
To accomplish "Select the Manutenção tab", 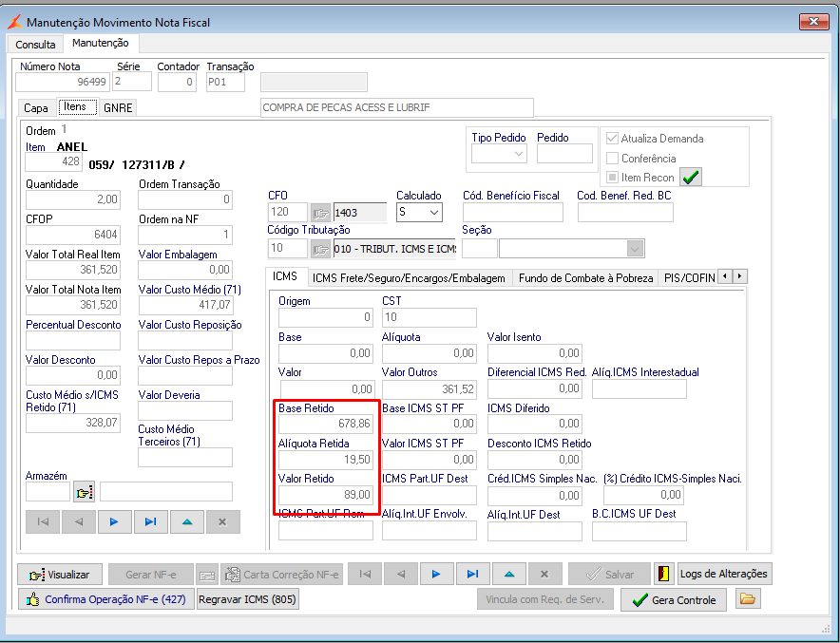I will tap(101, 43).
